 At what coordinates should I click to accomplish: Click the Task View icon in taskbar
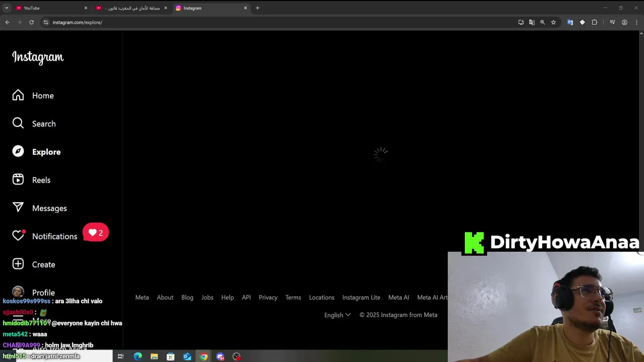[x=121, y=356]
